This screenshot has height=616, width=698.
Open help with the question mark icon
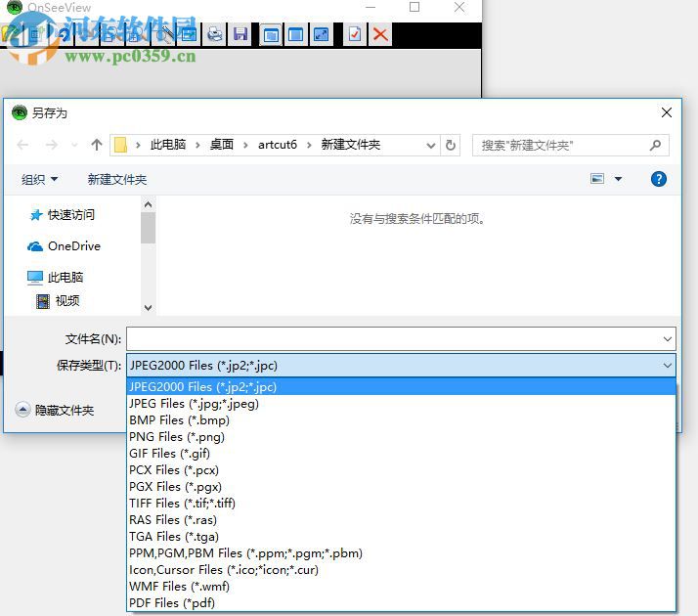[658, 179]
